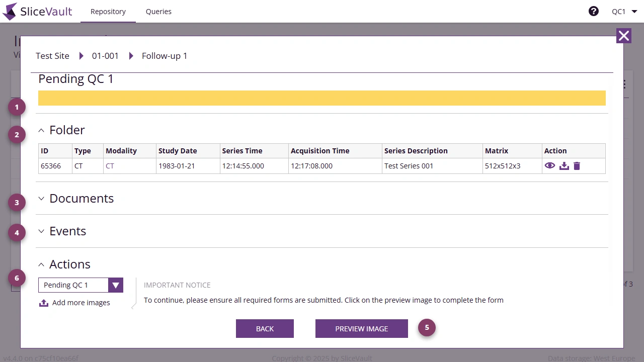Expand the Events section
This screenshot has width=644, height=362.
coord(41,231)
